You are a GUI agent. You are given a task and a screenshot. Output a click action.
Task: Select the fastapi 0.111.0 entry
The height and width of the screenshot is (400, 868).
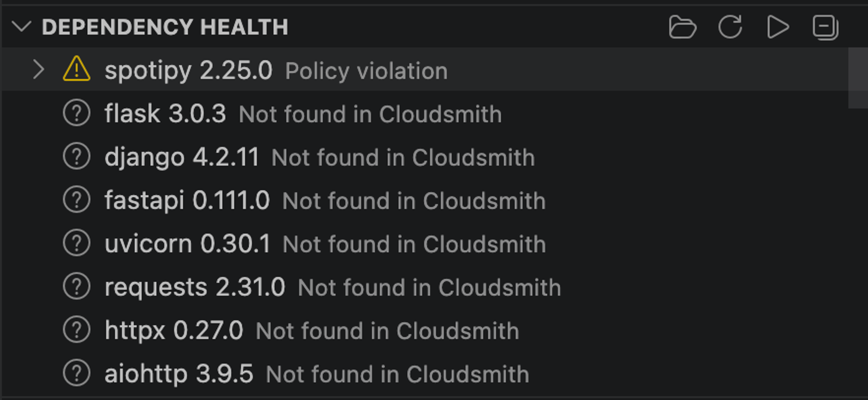coord(187,200)
